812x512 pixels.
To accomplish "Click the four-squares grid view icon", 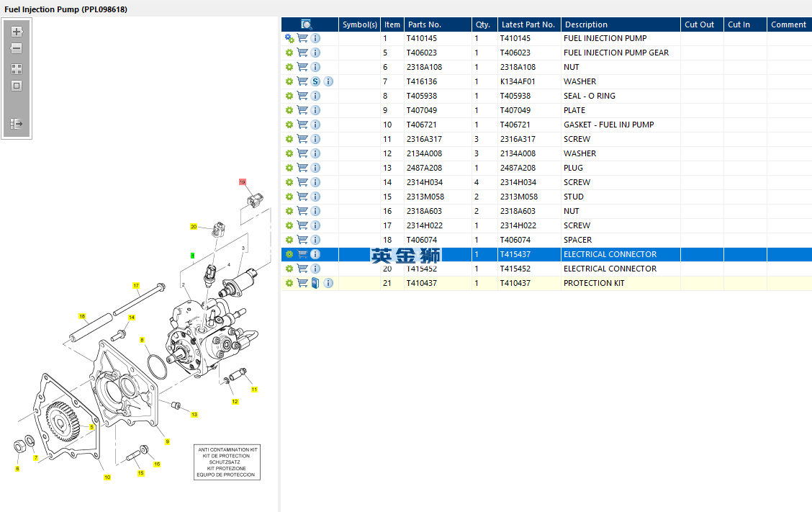I will (17, 69).
